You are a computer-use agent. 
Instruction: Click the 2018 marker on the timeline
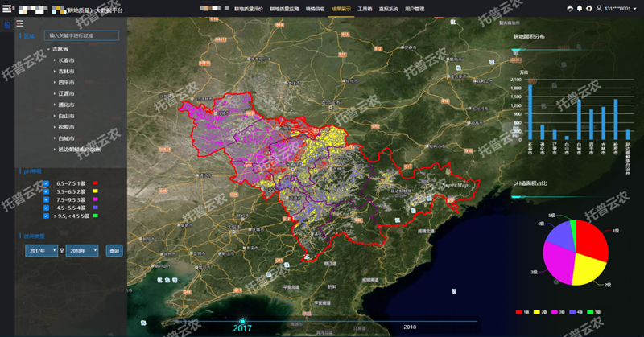[410, 327]
